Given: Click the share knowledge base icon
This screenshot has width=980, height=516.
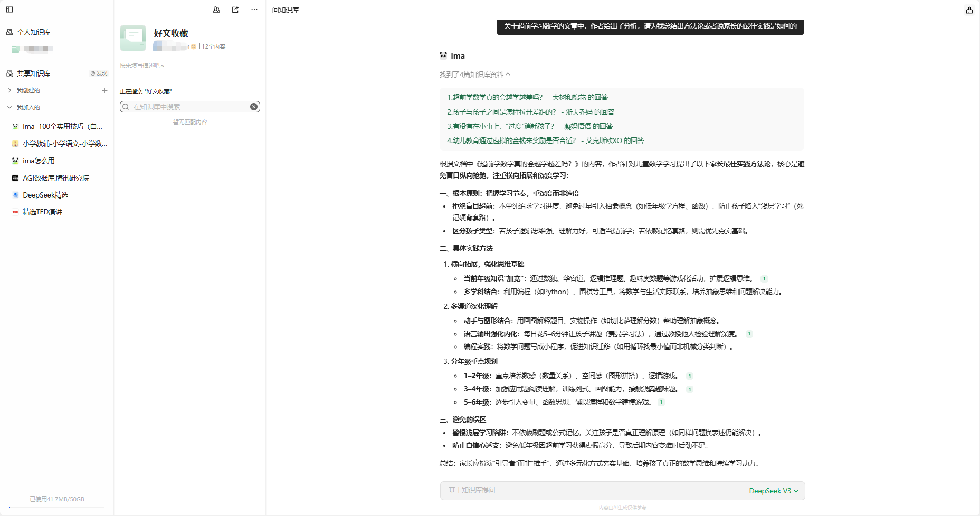Looking at the screenshot, I should coord(235,10).
